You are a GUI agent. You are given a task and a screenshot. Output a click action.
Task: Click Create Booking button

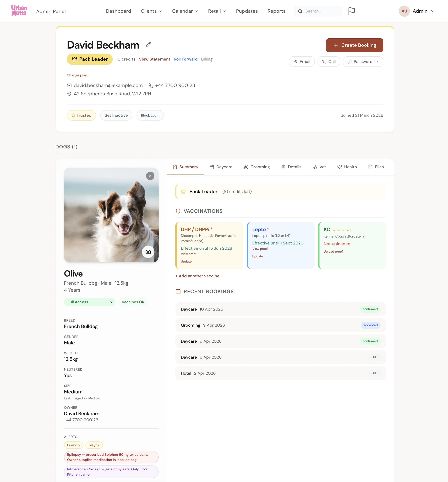coord(354,45)
